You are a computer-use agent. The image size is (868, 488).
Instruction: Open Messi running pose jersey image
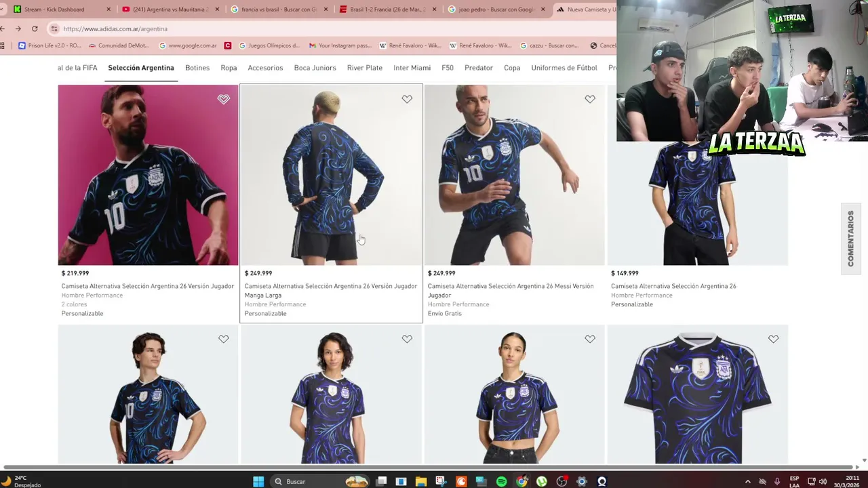pos(514,175)
